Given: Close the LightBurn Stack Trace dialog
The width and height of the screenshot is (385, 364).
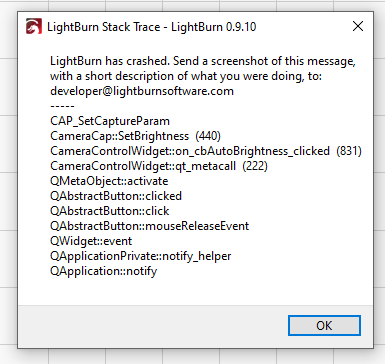Looking at the screenshot, I should 358,26.
